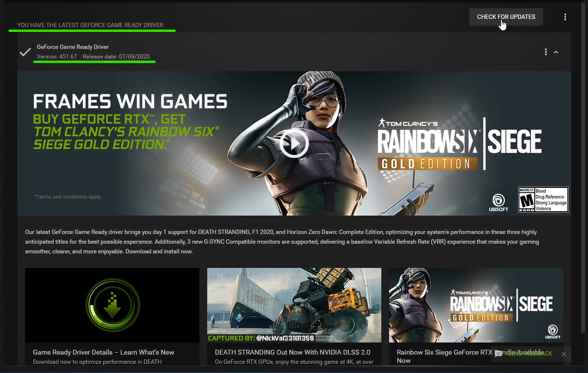Collapse the GeForce Game Ready Driver section
Viewport: 588px width, 373px height.
[x=556, y=52]
